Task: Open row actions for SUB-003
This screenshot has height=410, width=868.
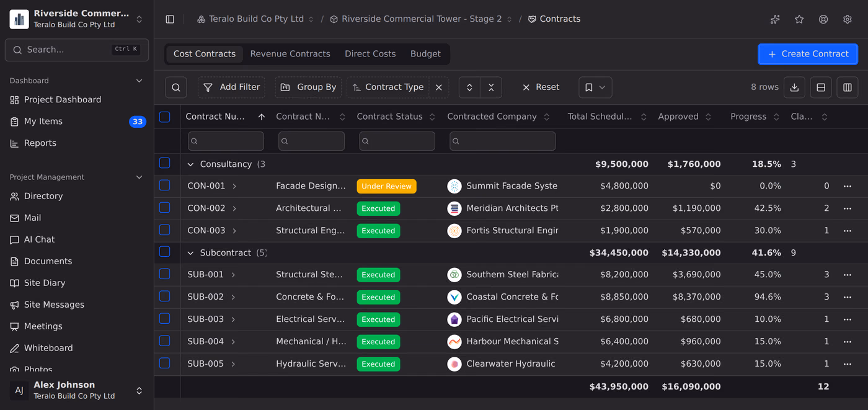Action: [x=848, y=319]
